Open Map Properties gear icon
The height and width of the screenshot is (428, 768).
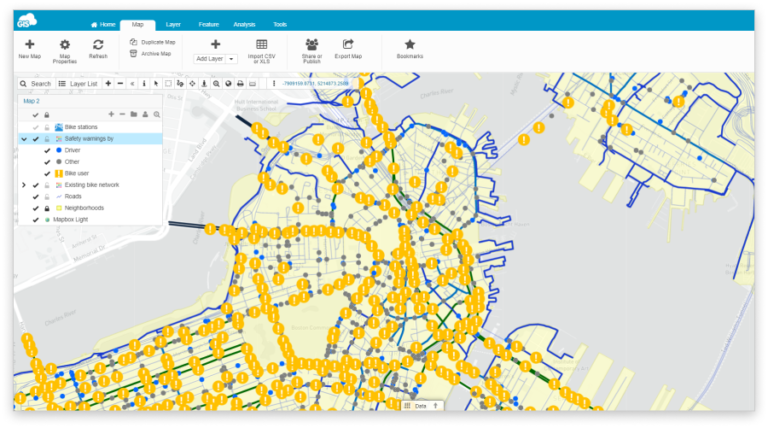coord(65,45)
